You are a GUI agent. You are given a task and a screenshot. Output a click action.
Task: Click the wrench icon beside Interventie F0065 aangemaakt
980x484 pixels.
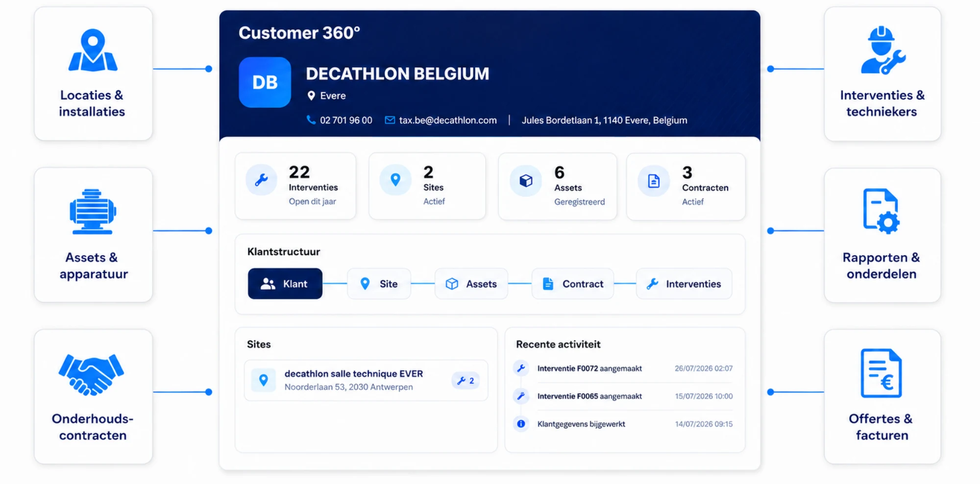[x=521, y=396]
